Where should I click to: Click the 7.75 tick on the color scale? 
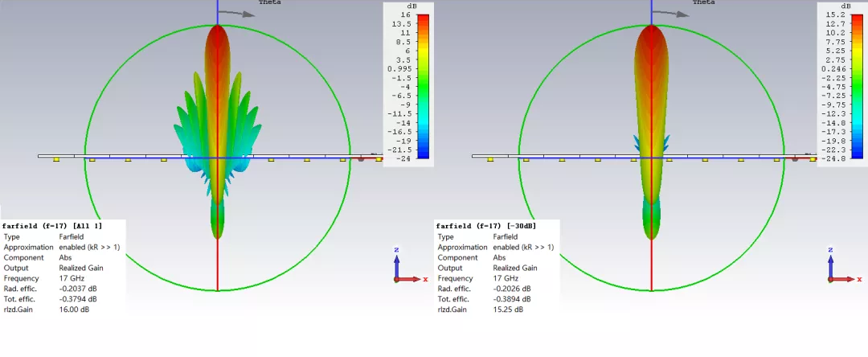835,42
